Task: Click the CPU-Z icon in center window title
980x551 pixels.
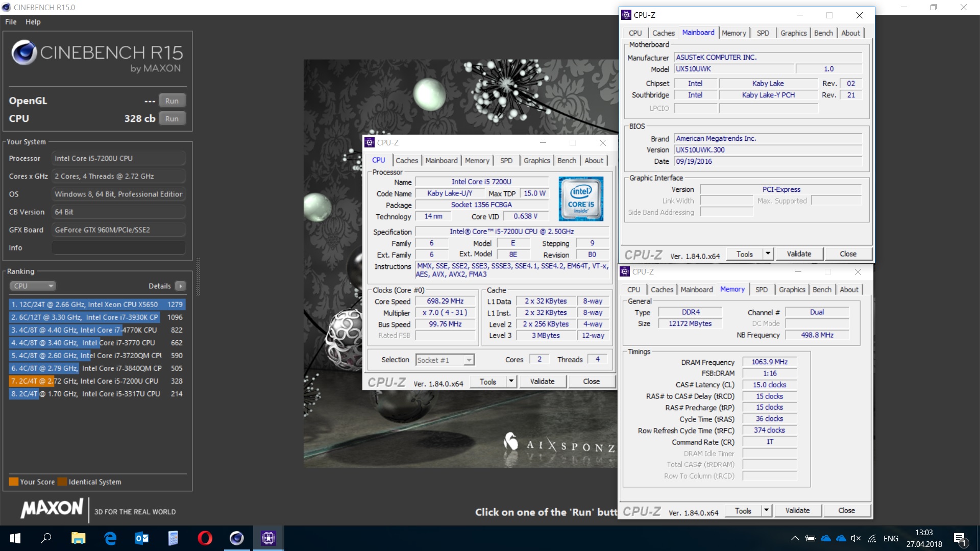Action: pos(370,143)
